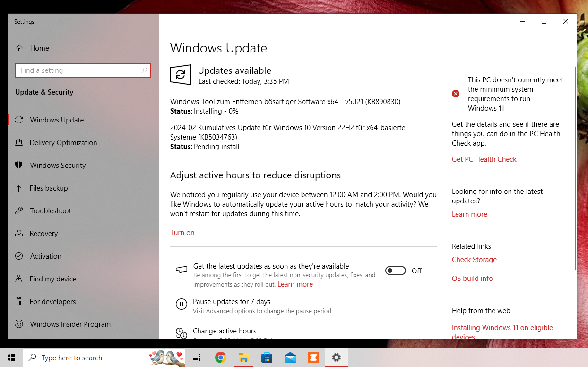Open the Recovery settings page
588x367 pixels.
point(83,234)
